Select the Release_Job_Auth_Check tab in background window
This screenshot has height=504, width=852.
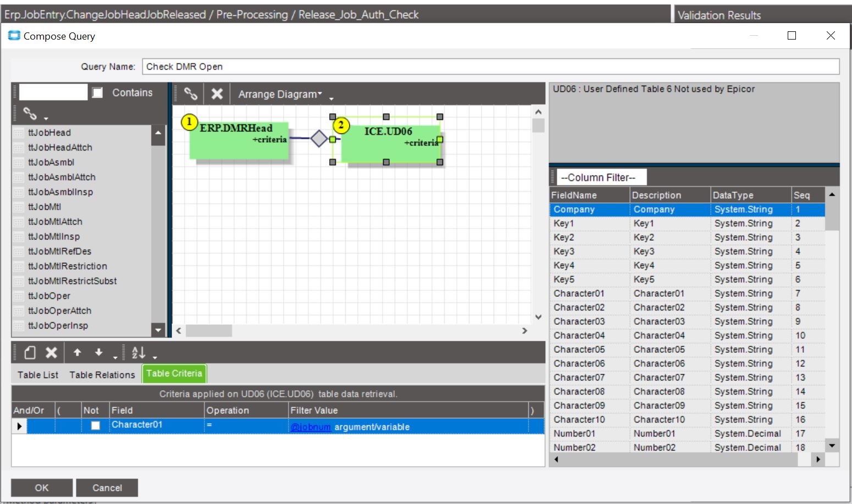point(358,15)
